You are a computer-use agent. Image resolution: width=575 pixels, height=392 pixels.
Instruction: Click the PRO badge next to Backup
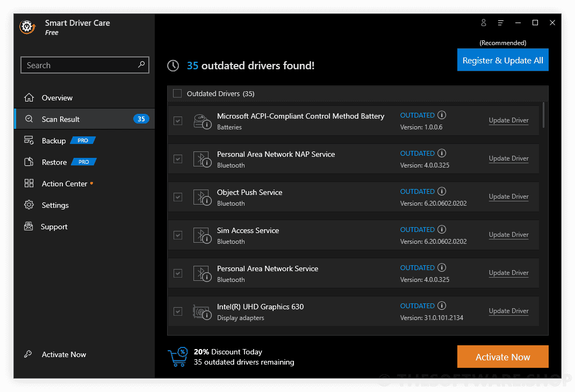click(83, 140)
